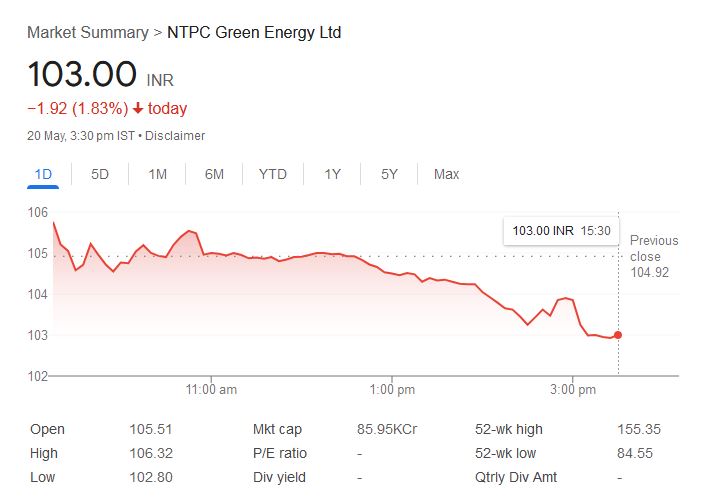Click the 1:00 pm axis label
Image resolution: width=706 pixels, height=502 pixels.
(x=392, y=389)
